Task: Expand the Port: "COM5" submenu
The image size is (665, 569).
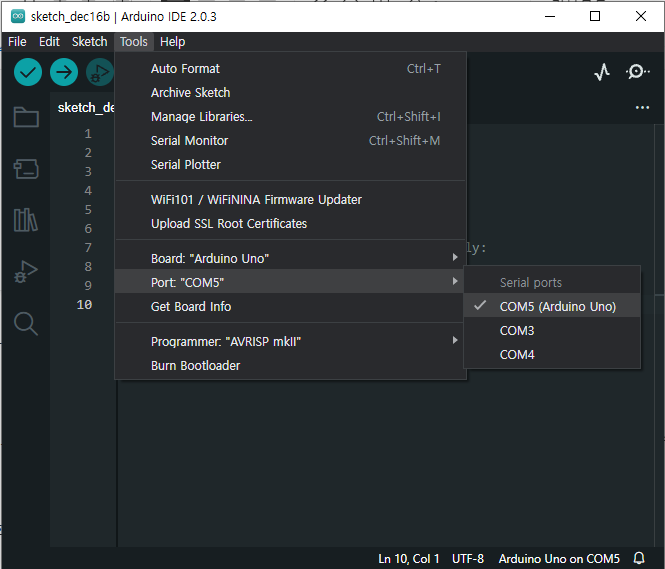Action: [291, 282]
